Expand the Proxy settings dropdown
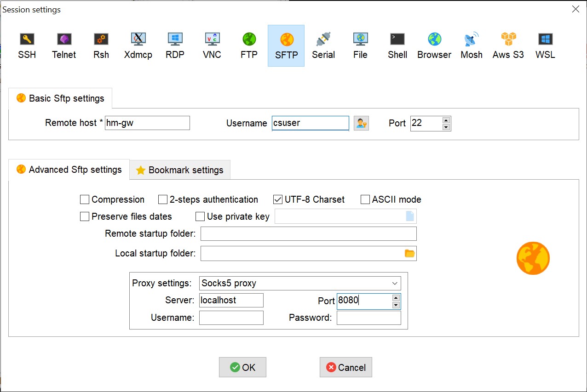 (394, 283)
